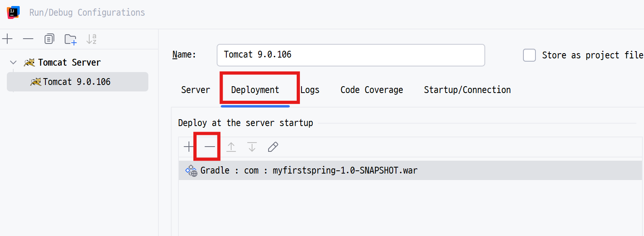Click the IntelliJ IDEA logo icon

tap(13, 12)
